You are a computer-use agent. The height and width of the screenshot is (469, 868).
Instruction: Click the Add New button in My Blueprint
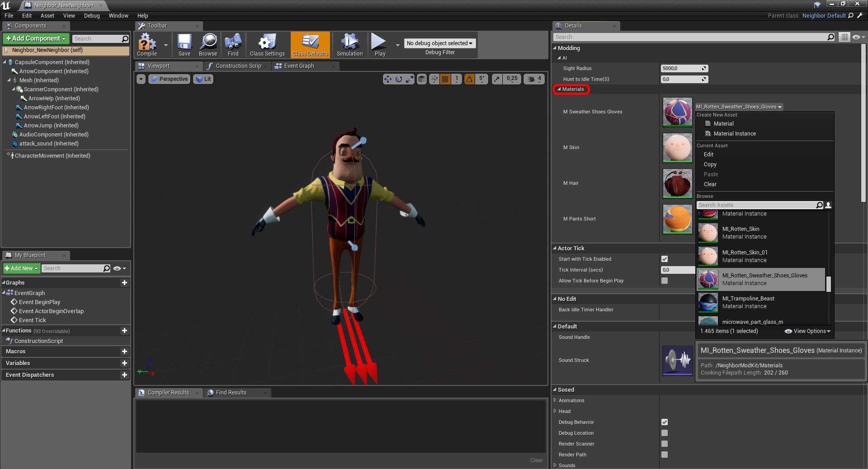coord(21,268)
